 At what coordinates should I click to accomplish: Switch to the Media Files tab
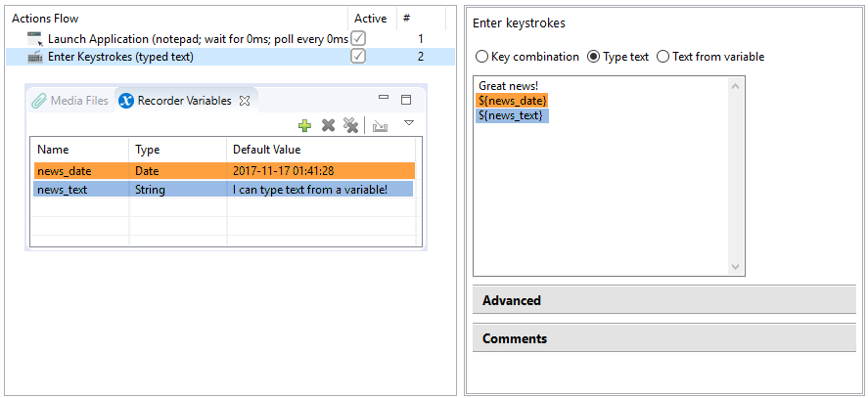click(69, 101)
